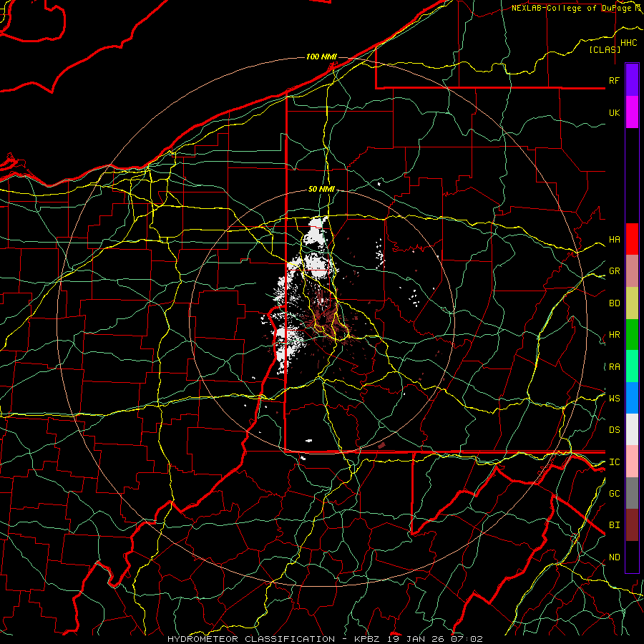Click the HA legend label text

[614, 240]
